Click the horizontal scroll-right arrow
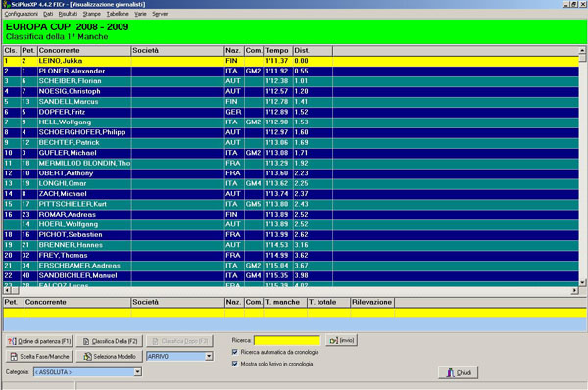Screen dimensions: 588x390 coord(575,290)
